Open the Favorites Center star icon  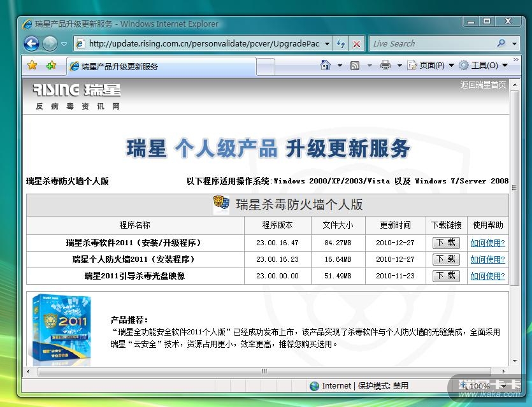pos(32,65)
